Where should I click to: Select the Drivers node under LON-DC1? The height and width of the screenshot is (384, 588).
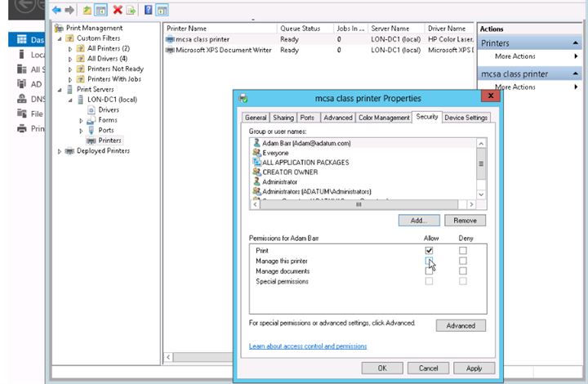(108, 109)
